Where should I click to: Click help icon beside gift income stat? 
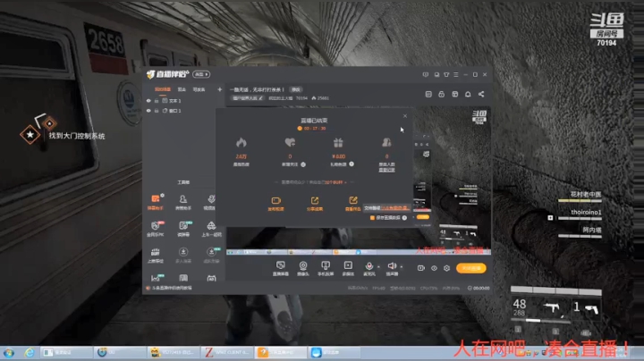[x=352, y=164]
